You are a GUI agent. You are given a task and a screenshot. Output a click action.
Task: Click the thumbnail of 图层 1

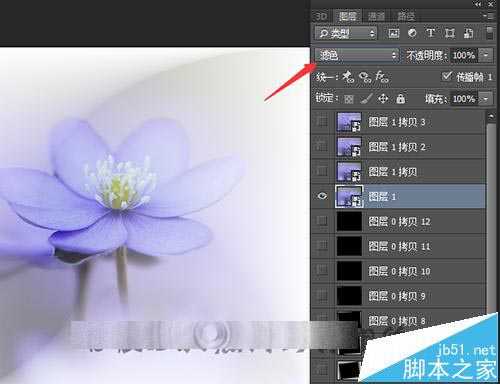[349, 197]
